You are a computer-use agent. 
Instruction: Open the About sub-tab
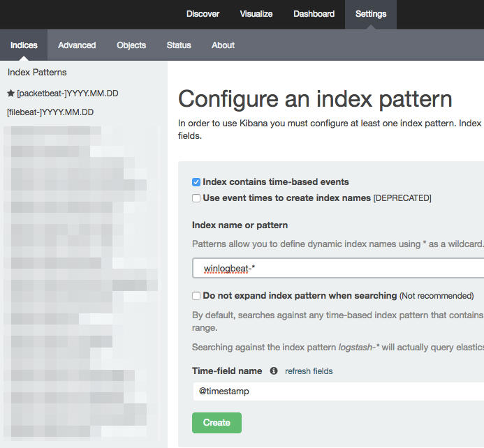[x=223, y=45]
